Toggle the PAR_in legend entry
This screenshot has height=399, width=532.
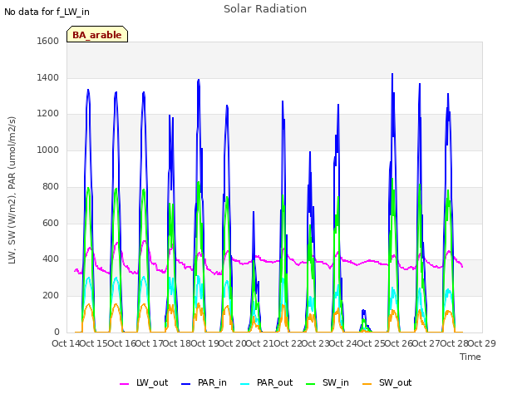click(x=204, y=383)
